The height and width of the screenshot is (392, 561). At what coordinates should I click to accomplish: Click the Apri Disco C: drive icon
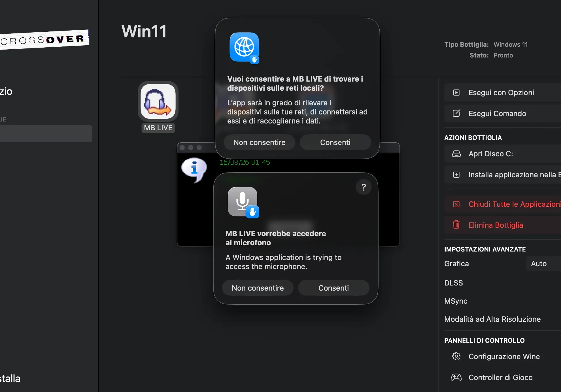coord(456,154)
